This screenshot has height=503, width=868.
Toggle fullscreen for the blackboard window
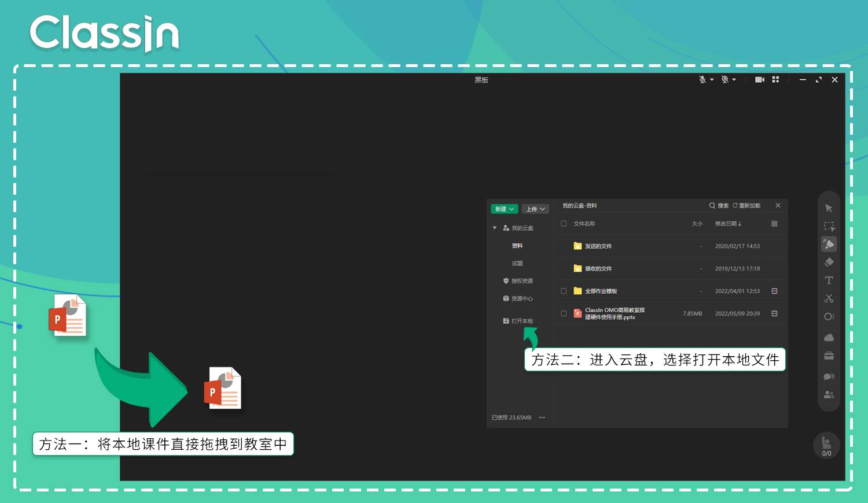(x=818, y=80)
